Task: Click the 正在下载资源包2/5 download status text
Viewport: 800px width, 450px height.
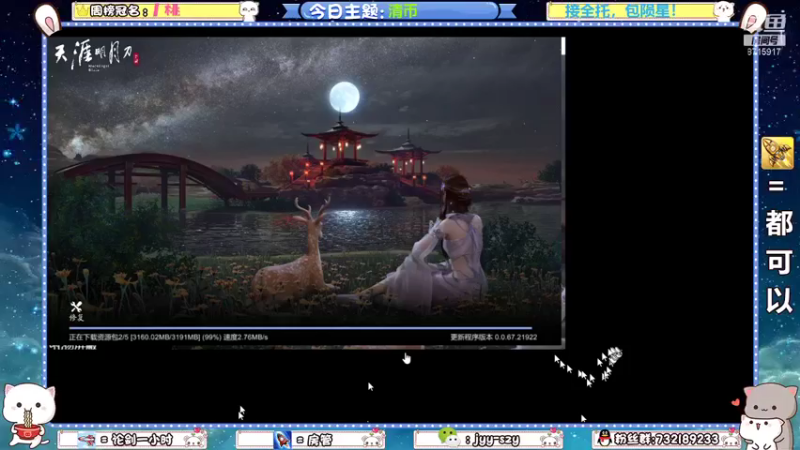Action: 168,337
